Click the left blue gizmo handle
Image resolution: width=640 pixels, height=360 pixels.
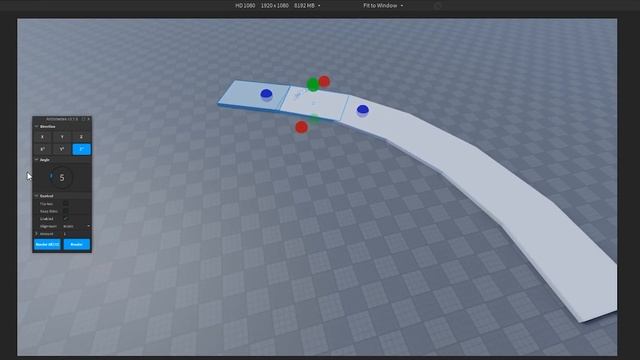coord(266,94)
